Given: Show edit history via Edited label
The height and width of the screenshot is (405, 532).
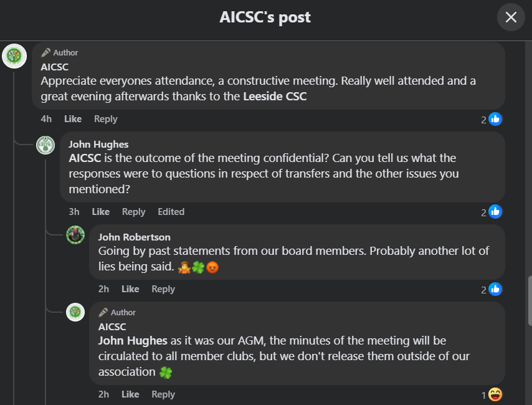Looking at the screenshot, I should [x=171, y=212].
